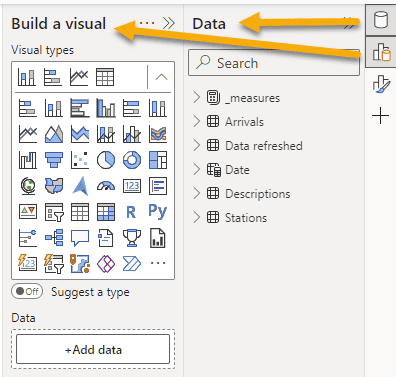396x377 pixels.
Task: Select Power Apps visual
Action: point(106,263)
